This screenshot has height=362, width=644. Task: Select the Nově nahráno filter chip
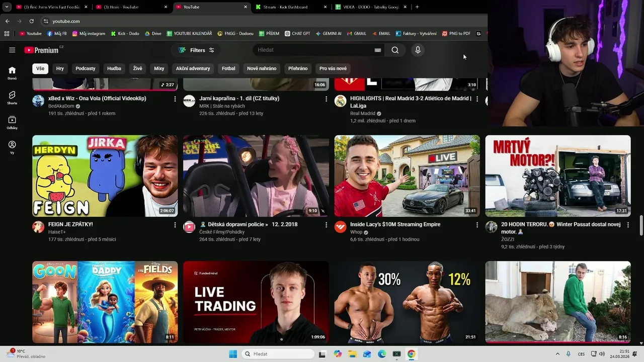click(x=262, y=68)
